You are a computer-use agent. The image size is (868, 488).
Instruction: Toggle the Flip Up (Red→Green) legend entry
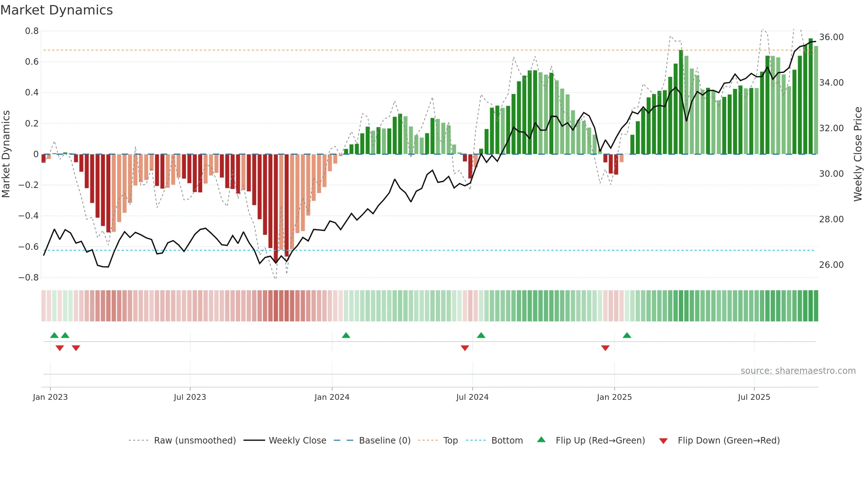pos(591,440)
